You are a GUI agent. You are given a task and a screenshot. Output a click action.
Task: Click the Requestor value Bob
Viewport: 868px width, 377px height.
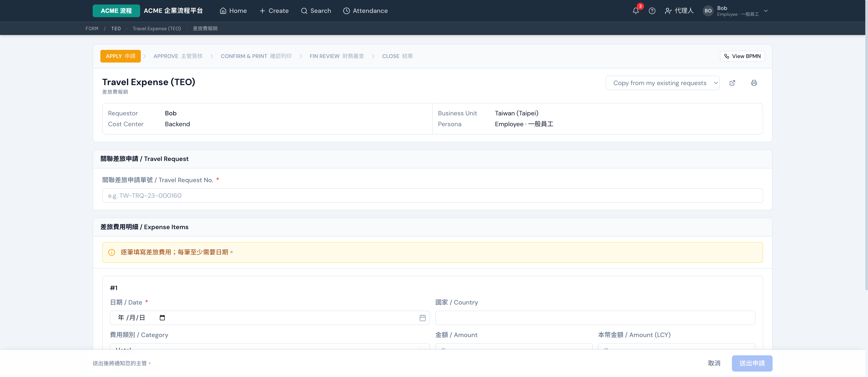point(170,113)
